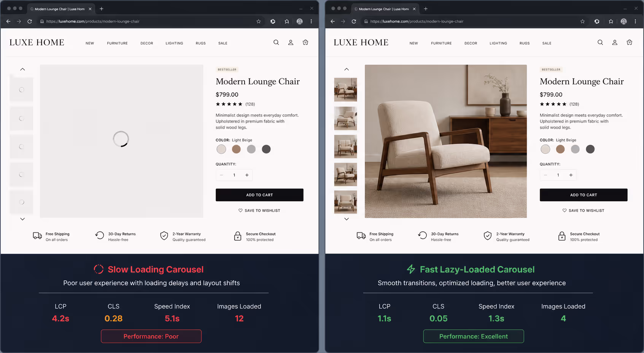
Task: Click profile avatar in left browser toolbar
Action: point(300,21)
